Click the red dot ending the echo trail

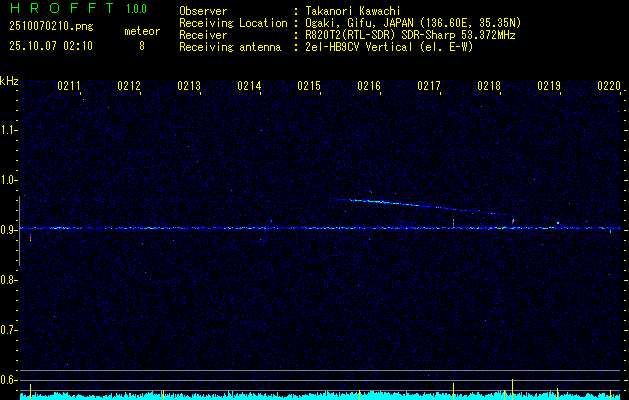tap(513, 220)
